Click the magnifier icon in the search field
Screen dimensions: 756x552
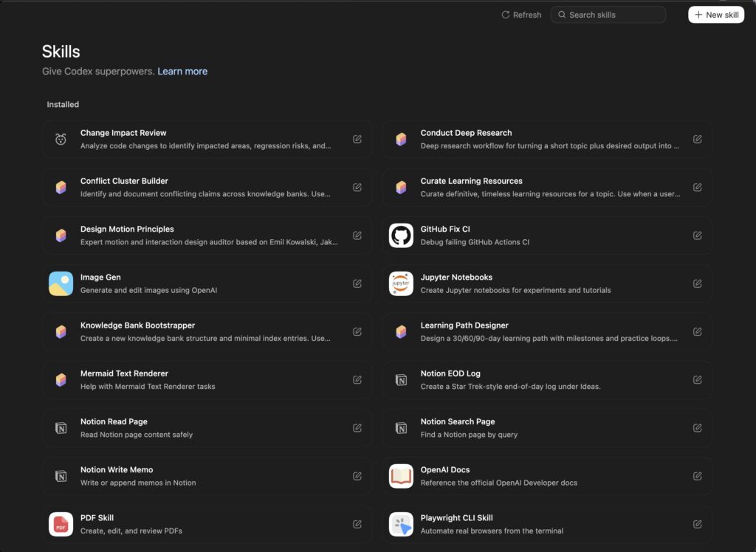tap(562, 14)
